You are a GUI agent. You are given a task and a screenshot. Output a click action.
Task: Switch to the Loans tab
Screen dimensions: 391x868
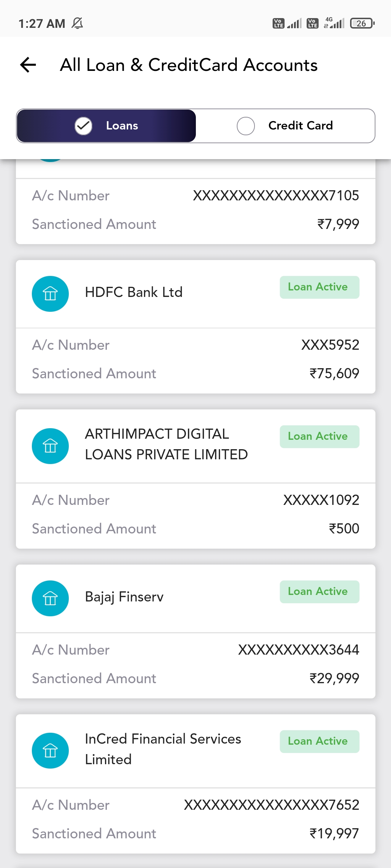coord(122,126)
